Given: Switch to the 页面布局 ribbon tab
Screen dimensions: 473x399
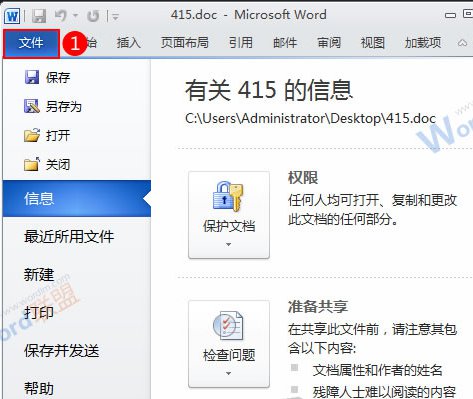Looking at the screenshot, I should [185, 43].
